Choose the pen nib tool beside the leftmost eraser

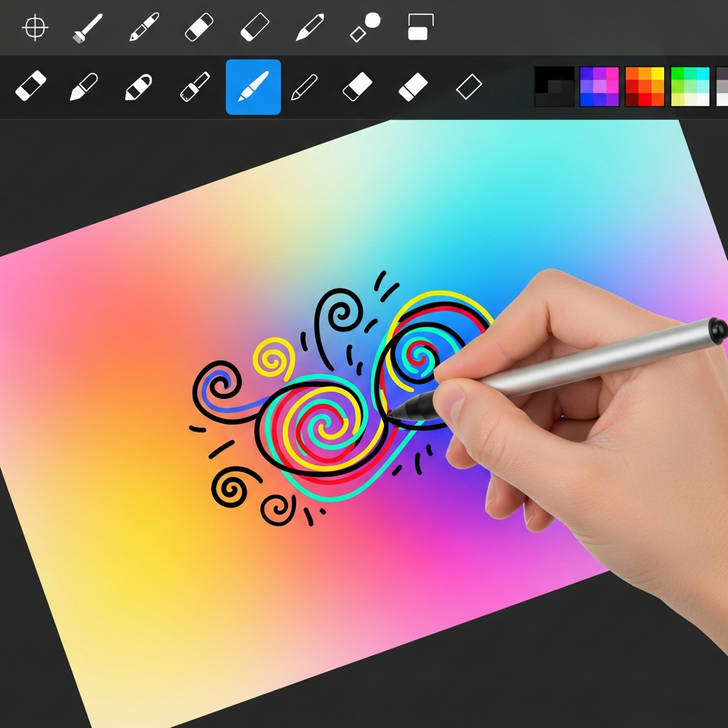pyautogui.click(x=84, y=87)
